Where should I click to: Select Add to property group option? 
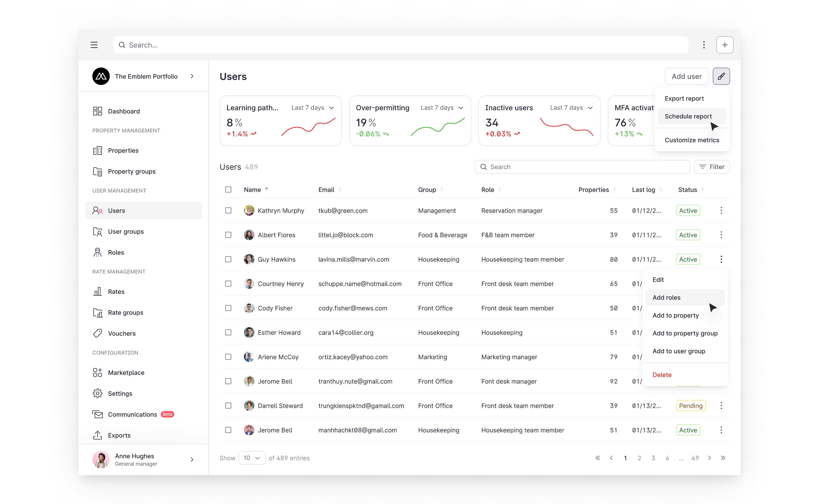click(685, 333)
